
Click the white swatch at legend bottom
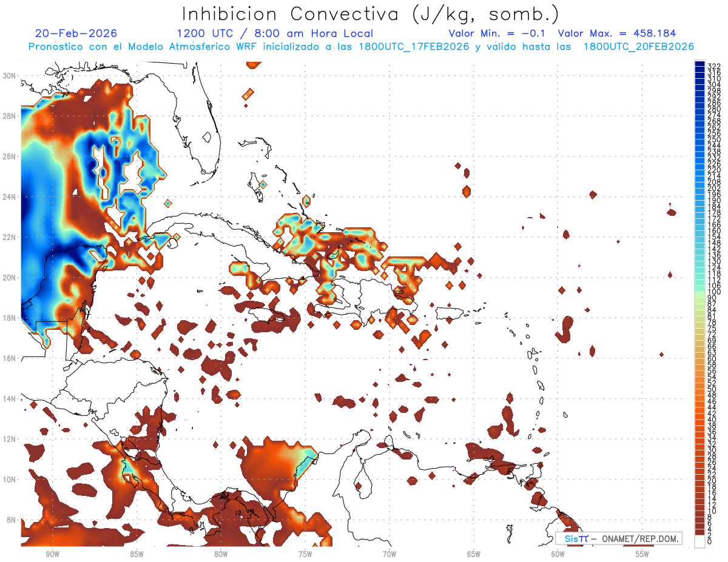point(700,541)
